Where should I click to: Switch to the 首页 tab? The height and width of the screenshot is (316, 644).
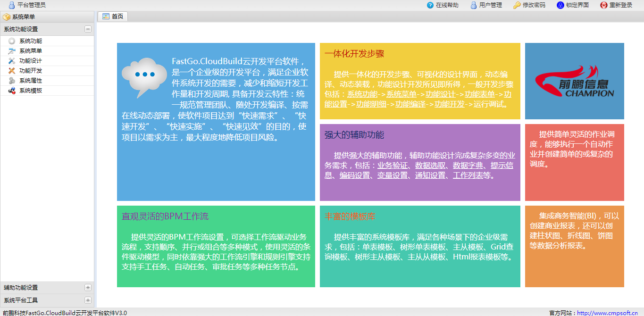112,17
